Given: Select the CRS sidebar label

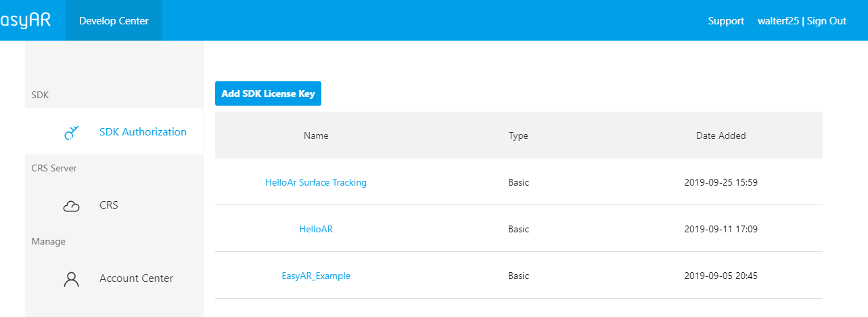Looking at the screenshot, I should [x=109, y=205].
